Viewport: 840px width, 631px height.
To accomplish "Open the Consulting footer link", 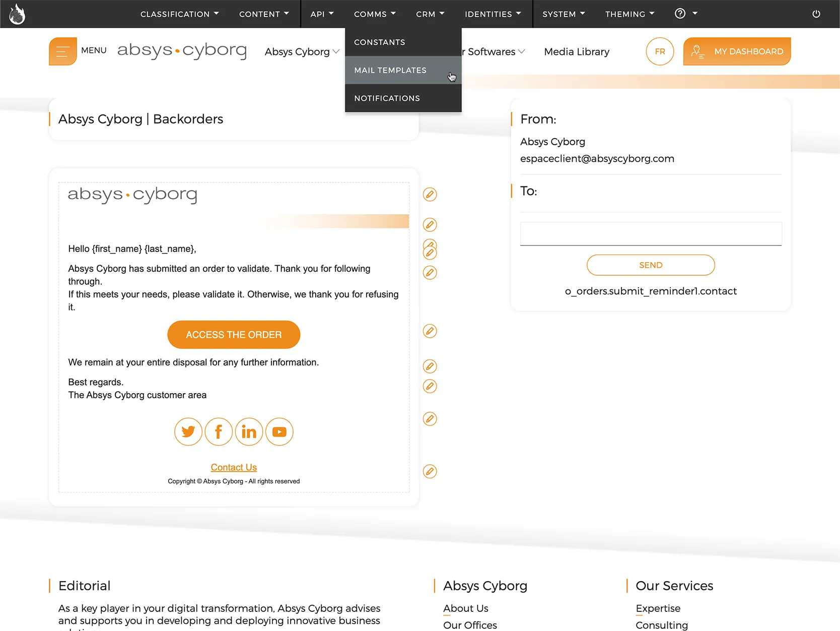I will [662, 625].
